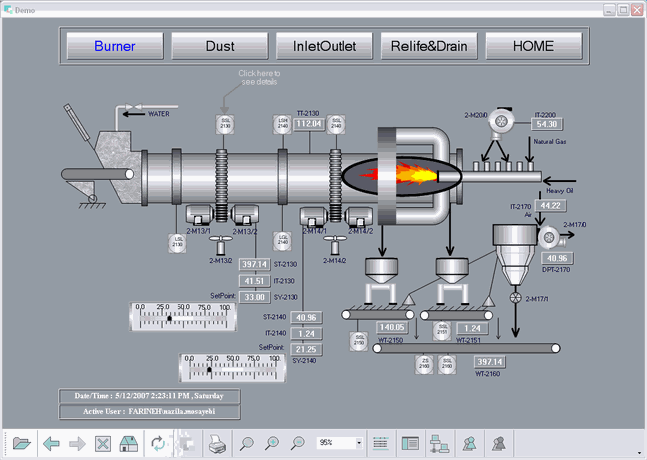The width and height of the screenshot is (647, 460).
Task: Click the forward arrow toolbar icon
Action: click(x=77, y=444)
